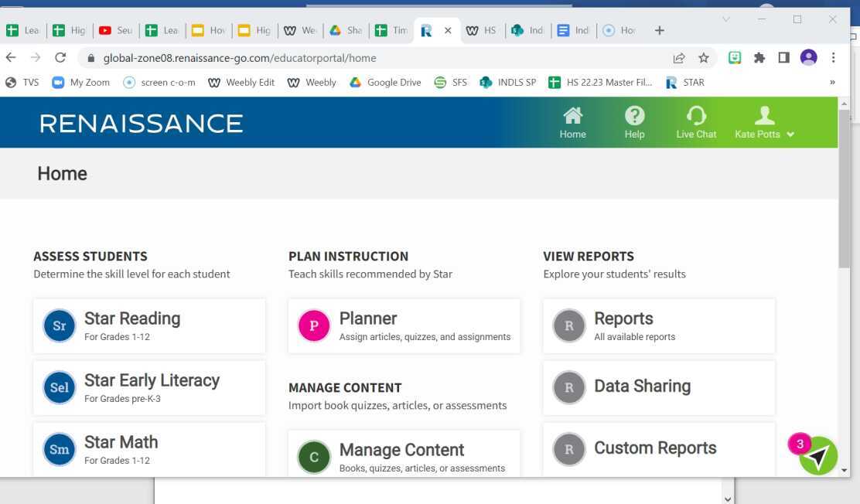The height and width of the screenshot is (504, 860).
Task: Click the green Manage Content 'C' icon
Action: (x=314, y=458)
